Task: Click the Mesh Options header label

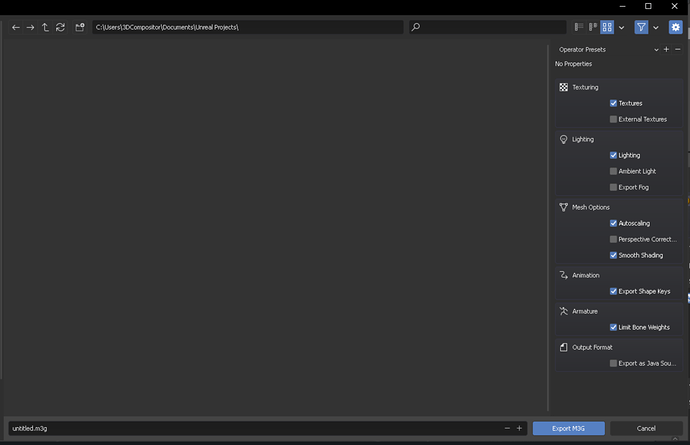Action: 591,207
